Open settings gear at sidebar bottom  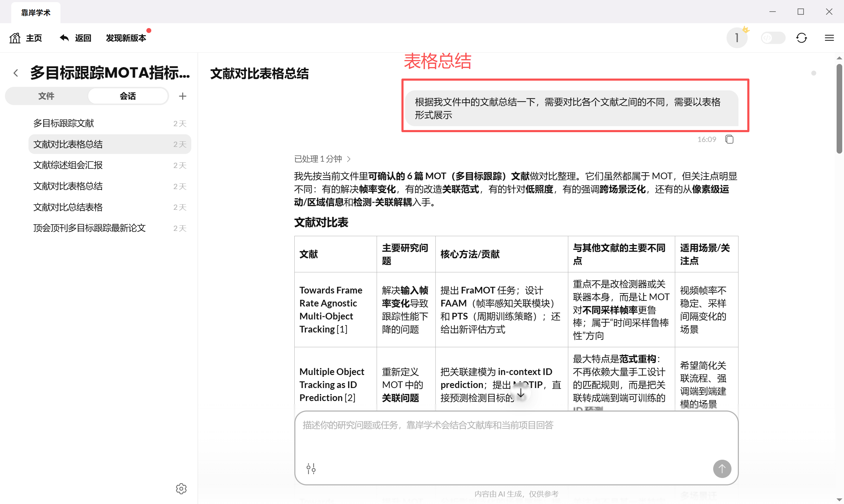coord(181,489)
